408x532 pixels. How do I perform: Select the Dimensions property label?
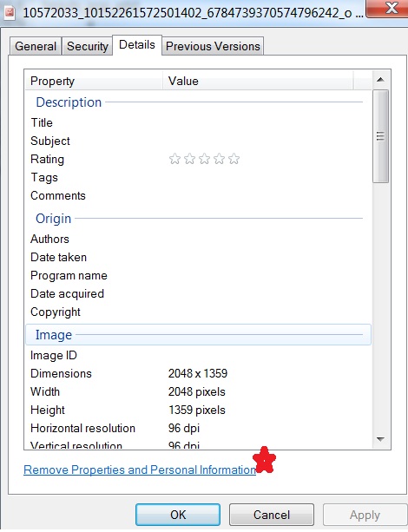coord(61,373)
